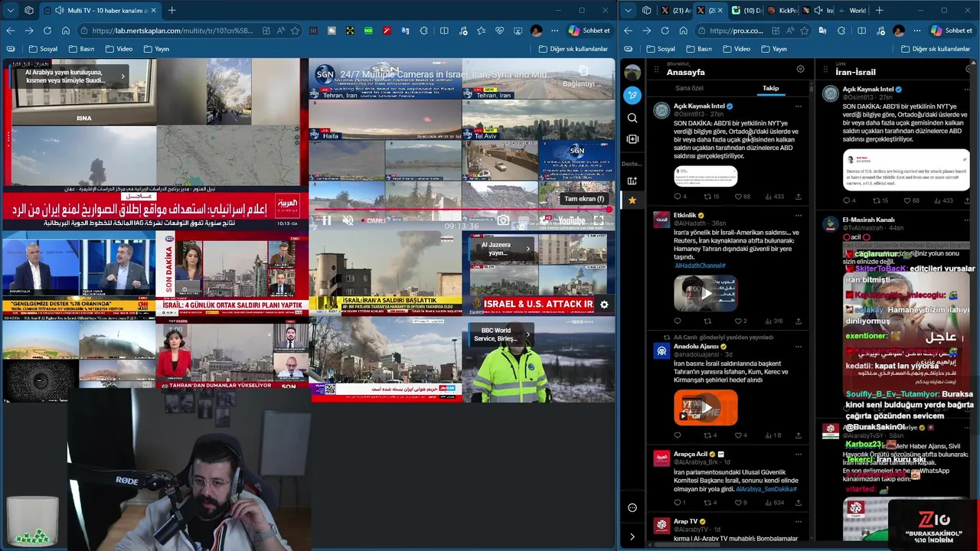Click the Multi TV address bar URL

pos(172,31)
